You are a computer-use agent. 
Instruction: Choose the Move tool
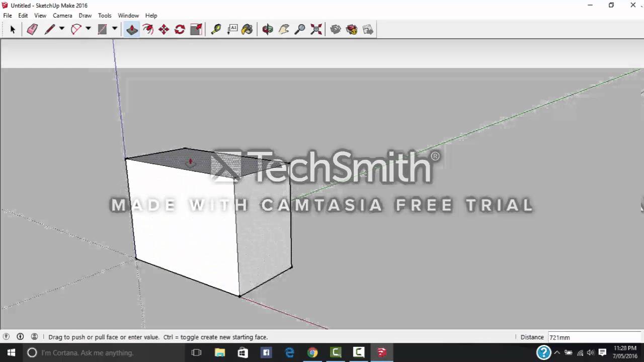[x=164, y=30]
